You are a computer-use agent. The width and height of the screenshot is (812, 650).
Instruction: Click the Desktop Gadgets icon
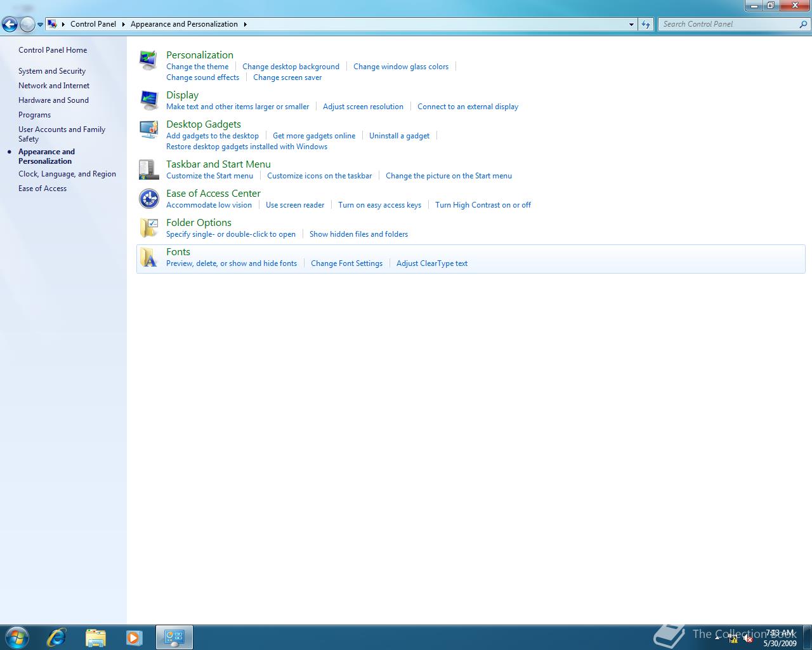point(148,129)
